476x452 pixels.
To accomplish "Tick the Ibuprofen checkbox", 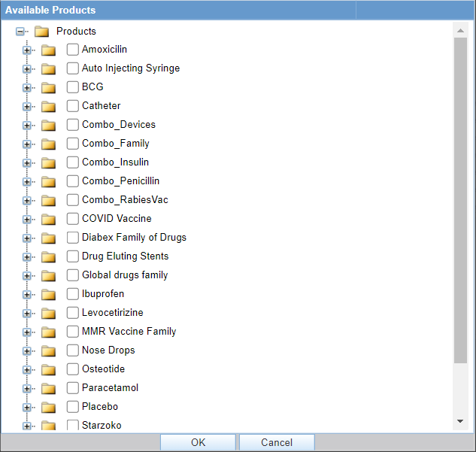I will click(72, 294).
